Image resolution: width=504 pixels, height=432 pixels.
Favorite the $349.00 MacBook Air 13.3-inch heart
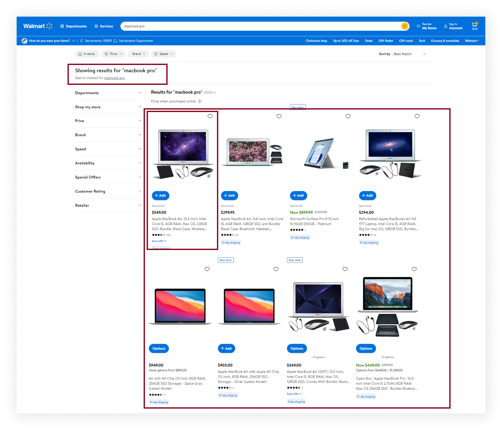click(x=210, y=116)
